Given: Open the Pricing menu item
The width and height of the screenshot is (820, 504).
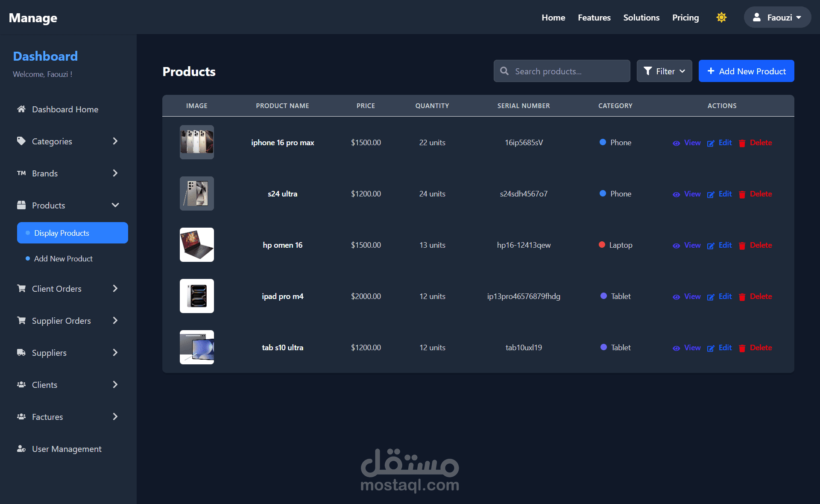Looking at the screenshot, I should point(685,18).
